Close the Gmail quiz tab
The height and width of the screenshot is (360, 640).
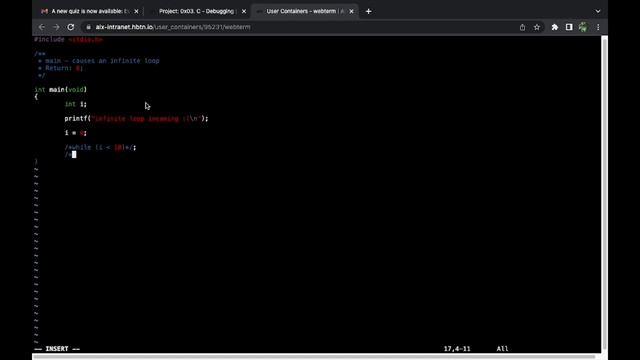coord(136,11)
